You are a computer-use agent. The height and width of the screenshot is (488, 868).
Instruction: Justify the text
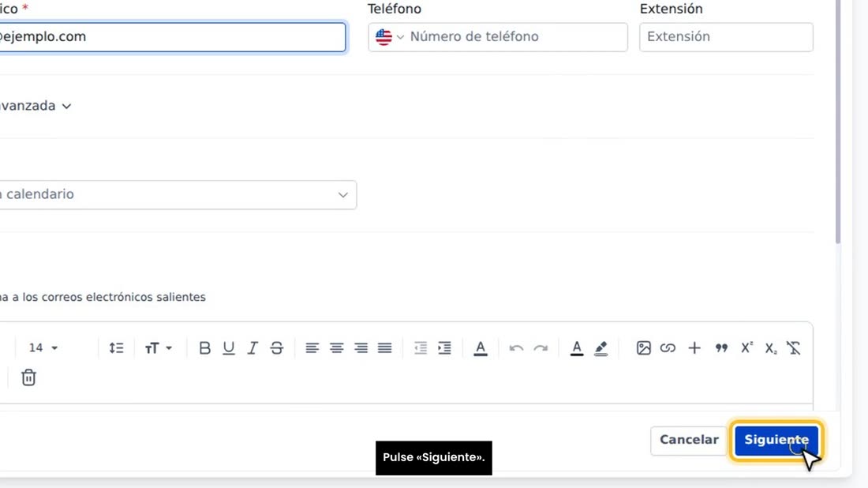pos(385,348)
